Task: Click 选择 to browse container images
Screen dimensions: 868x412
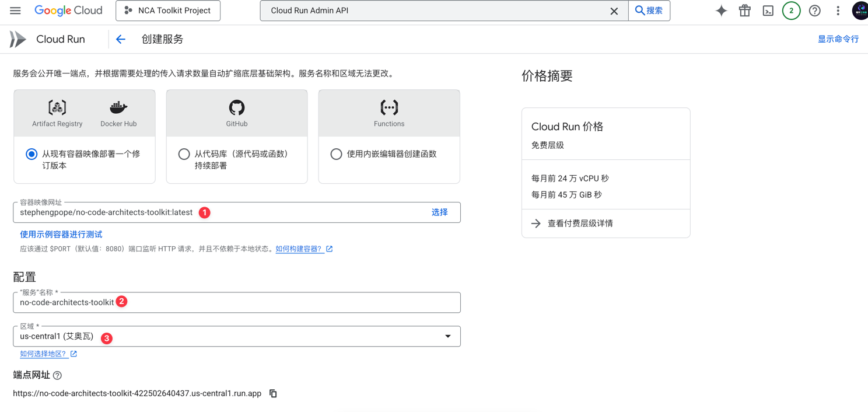Action: click(440, 212)
